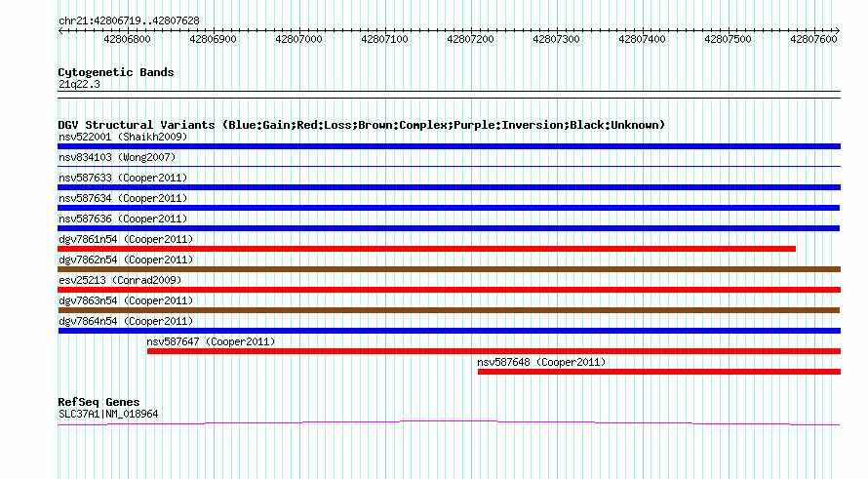The width and height of the screenshot is (868, 479).
Task: Click the 42807200 ruler tick label
Action: [470, 39]
